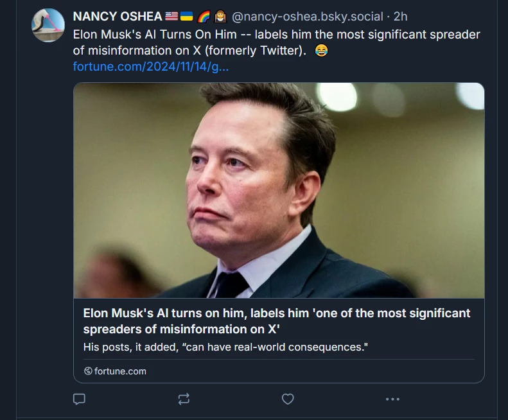Open the repost options menu
The image size is (508, 420).
click(x=184, y=399)
